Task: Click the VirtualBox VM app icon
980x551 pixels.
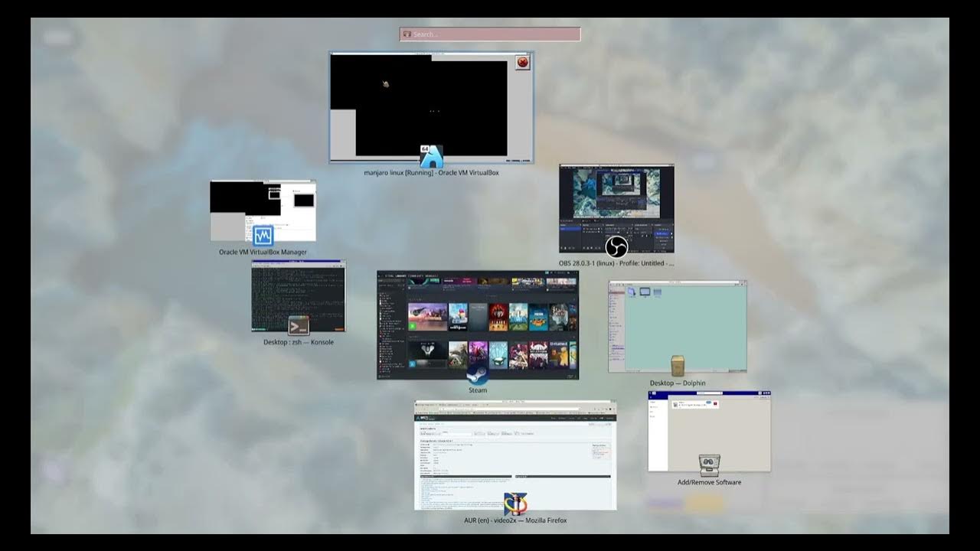Action: (431, 156)
